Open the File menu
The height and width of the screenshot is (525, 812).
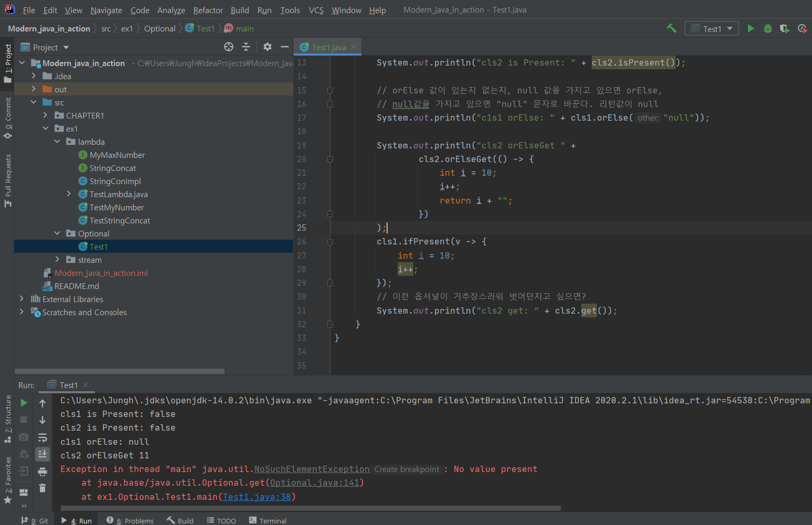click(29, 10)
